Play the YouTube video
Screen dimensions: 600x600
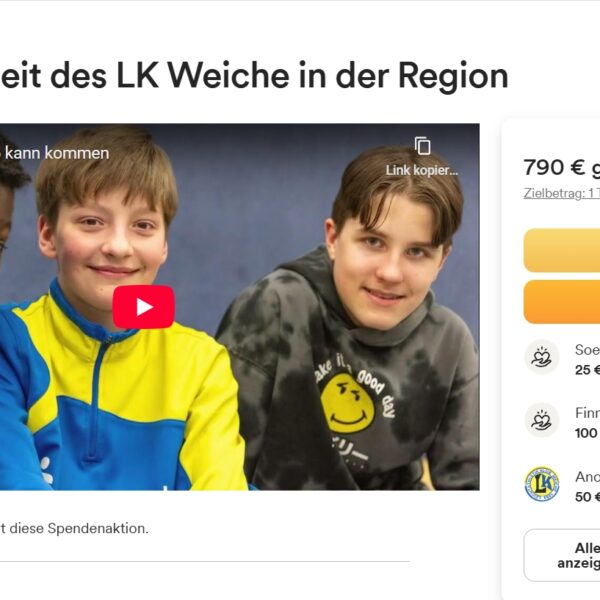click(x=143, y=307)
